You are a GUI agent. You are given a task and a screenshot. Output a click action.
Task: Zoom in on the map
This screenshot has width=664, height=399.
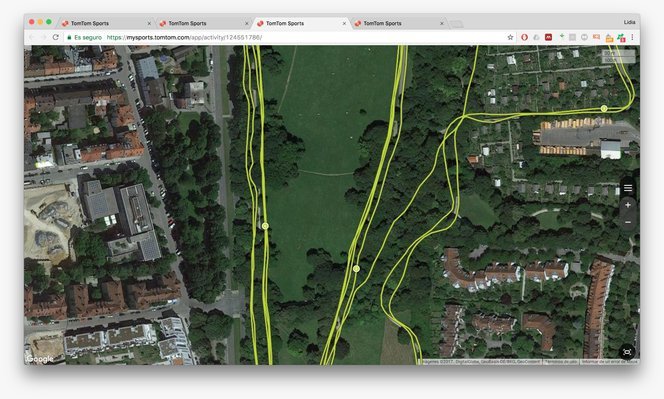(628, 205)
